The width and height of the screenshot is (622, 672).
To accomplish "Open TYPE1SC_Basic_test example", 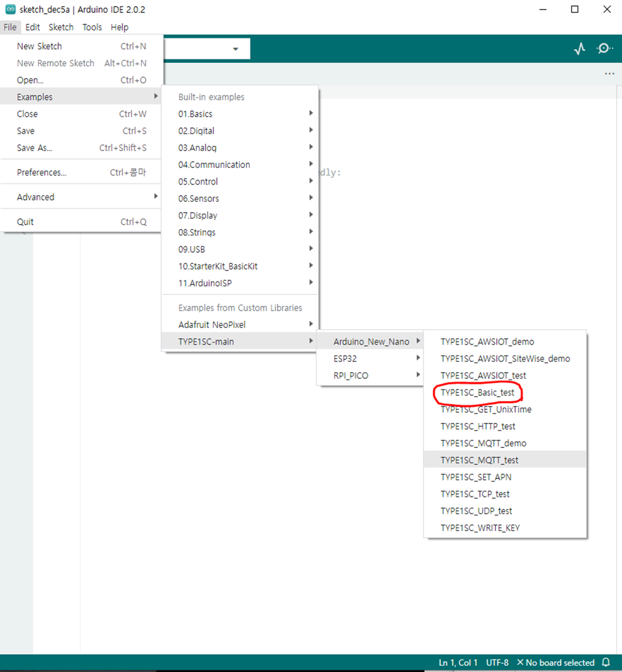I will coord(505,392).
